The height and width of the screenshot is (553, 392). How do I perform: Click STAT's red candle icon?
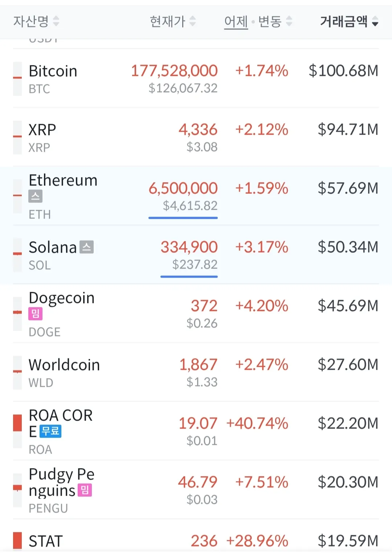tap(17, 541)
